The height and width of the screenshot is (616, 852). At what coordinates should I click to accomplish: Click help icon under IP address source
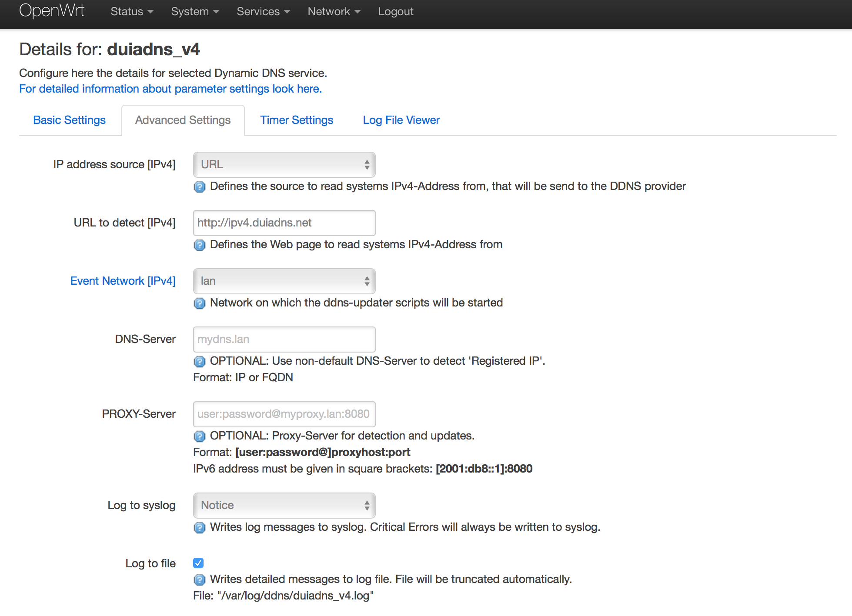[x=200, y=187]
